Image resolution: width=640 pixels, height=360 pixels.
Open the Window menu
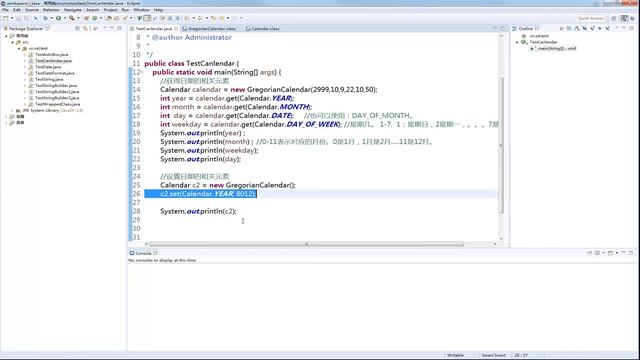coord(141,9)
